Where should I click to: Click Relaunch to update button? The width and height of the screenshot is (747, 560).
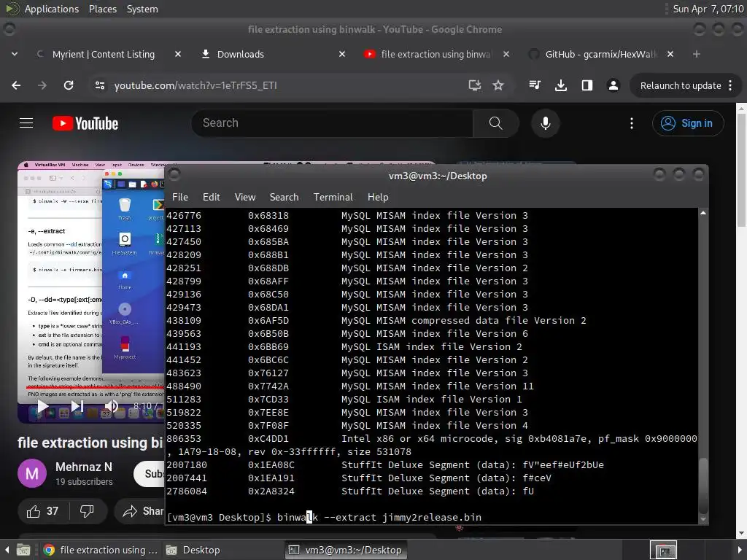coord(686,86)
